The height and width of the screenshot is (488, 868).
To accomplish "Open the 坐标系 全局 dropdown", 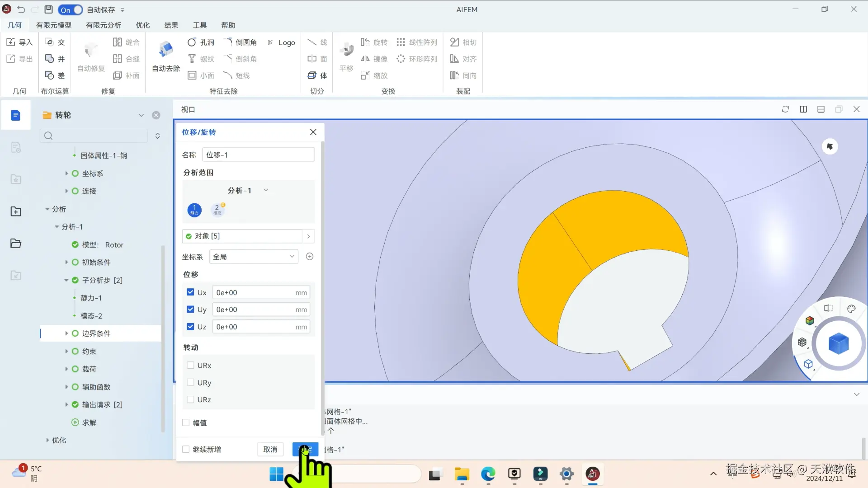I will coord(254,257).
